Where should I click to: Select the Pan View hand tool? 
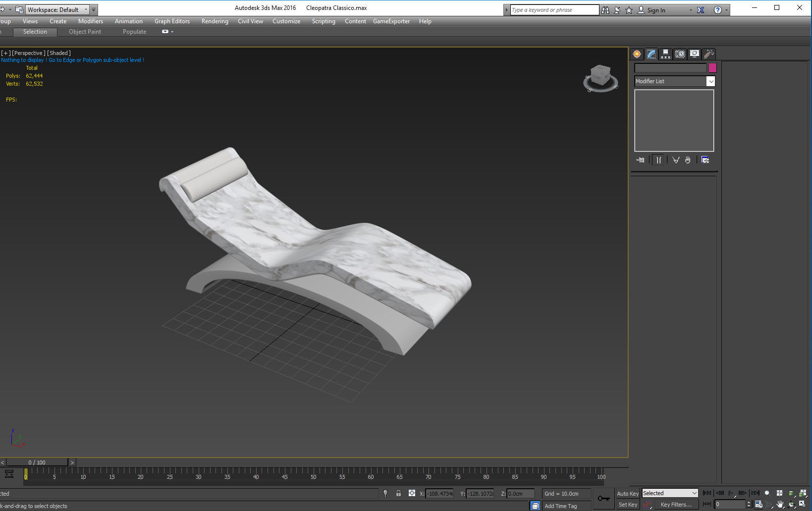tap(780, 504)
